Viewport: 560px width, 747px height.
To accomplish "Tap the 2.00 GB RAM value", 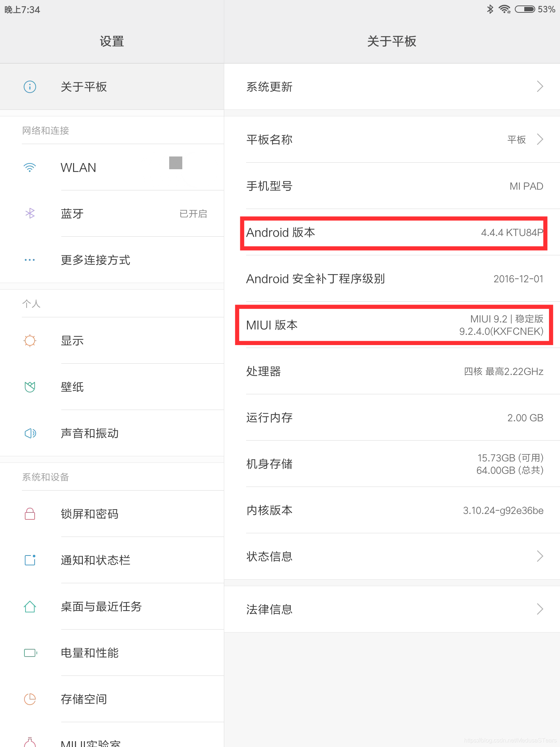I will click(x=525, y=418).
